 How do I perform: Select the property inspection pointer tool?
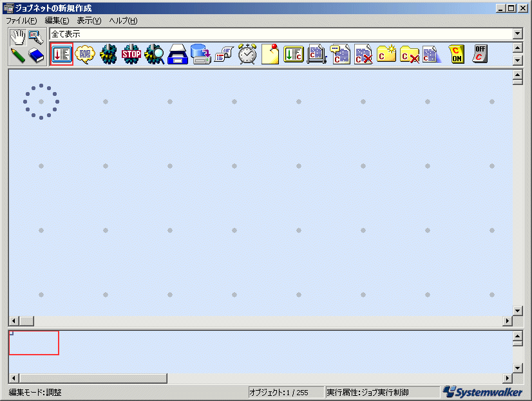[x=36, y=37]
